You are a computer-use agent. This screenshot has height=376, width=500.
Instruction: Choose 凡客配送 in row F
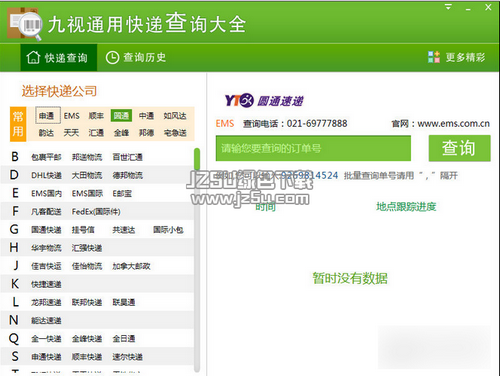click(46, 212)
